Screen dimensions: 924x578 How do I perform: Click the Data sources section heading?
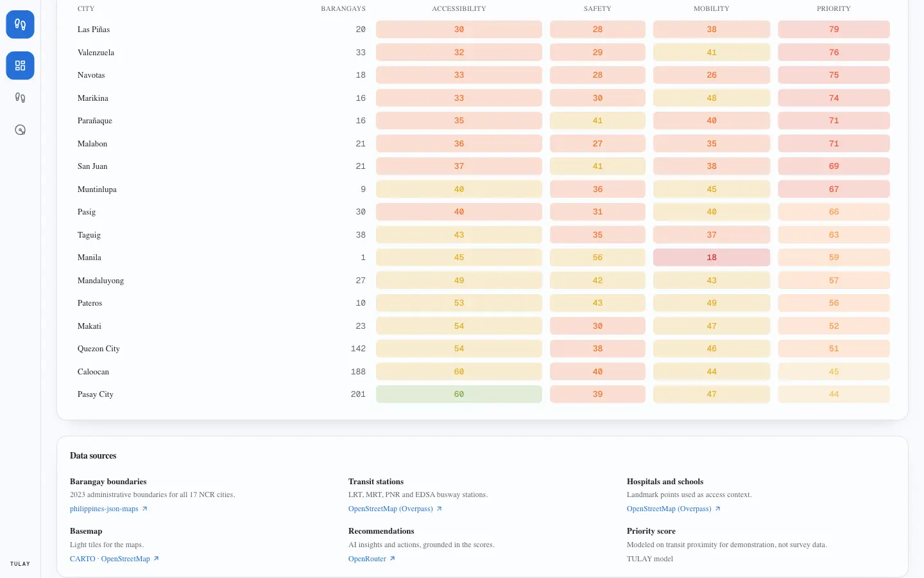(x=93, y=456)
